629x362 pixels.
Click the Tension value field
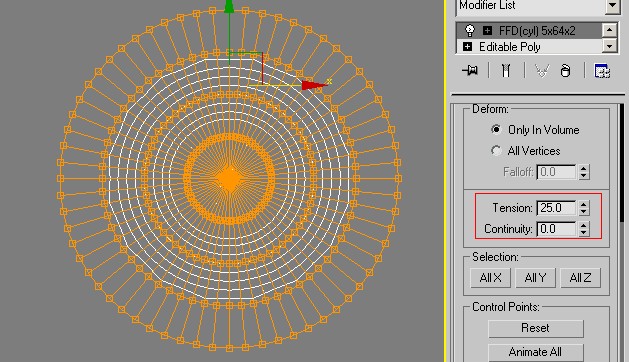tap(556, 208)
